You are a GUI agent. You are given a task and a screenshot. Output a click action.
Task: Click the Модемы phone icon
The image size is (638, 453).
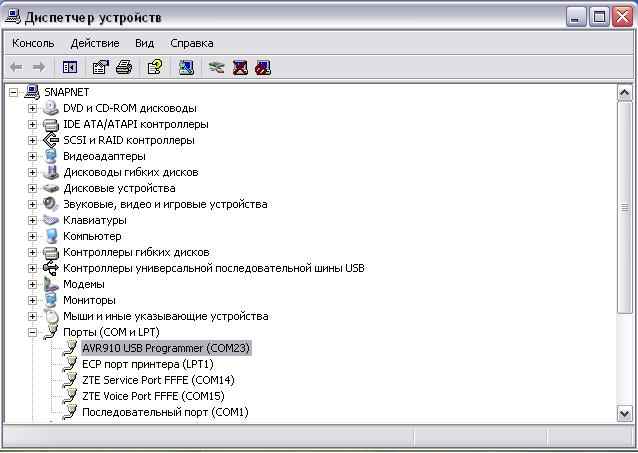click(50, 284)
